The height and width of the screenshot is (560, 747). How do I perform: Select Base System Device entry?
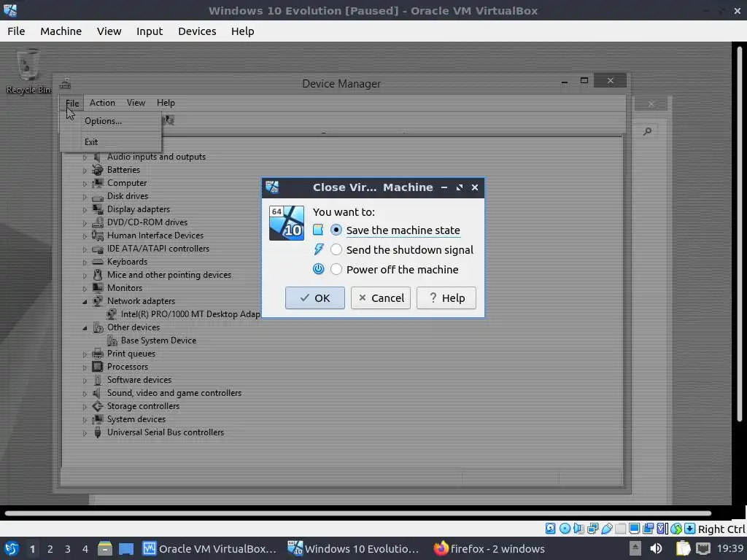point(152,341)
